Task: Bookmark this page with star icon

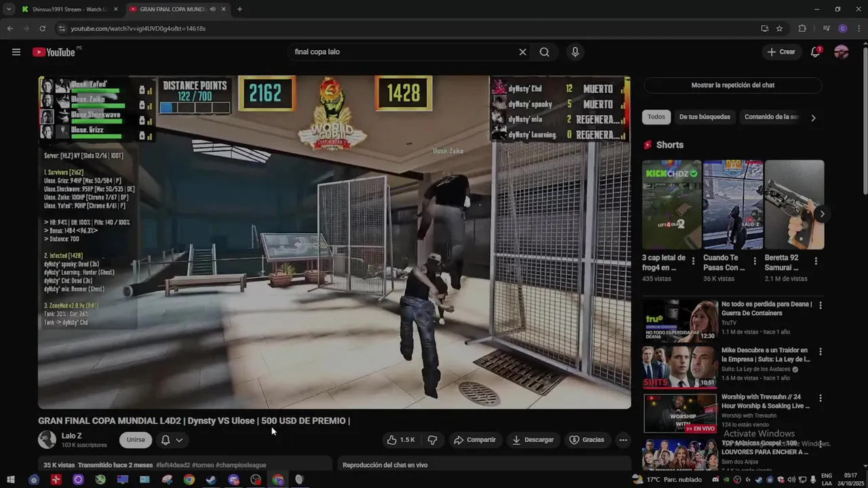Action: tap(779, 28)
